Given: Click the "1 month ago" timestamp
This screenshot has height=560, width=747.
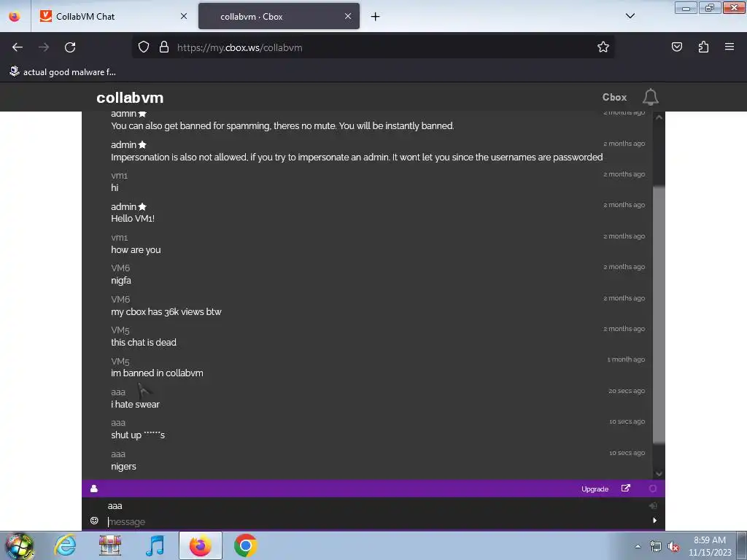Looking at the screenshot, I should (626, 359).
